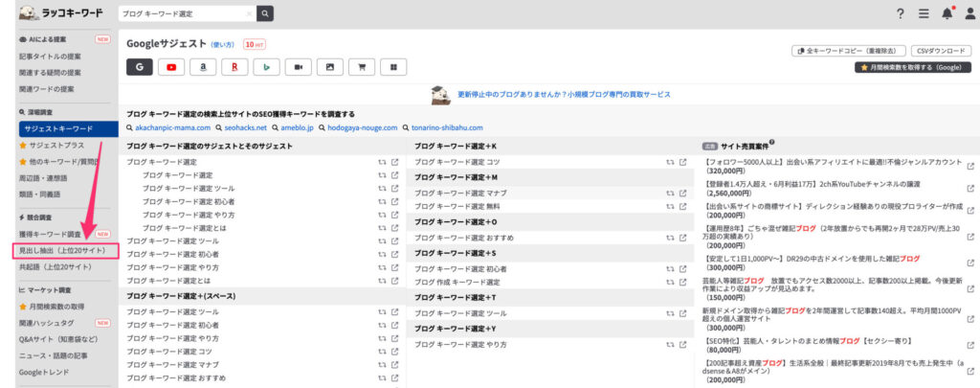Open the small blog purchase service banner link
The height and width of the screenshot is (388, 980).
(x=564, y=95)
